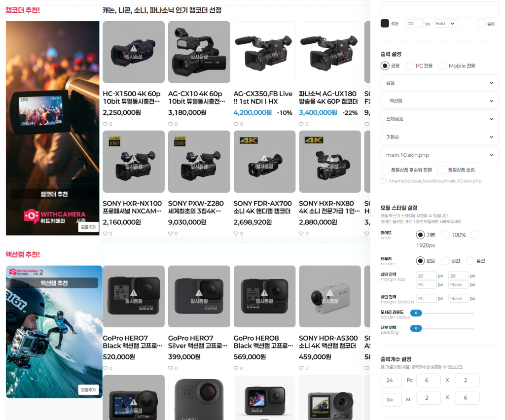Click 모듈추가 button on camcorder banner
Screen dimensions: 505x420
tap(88, 227)
